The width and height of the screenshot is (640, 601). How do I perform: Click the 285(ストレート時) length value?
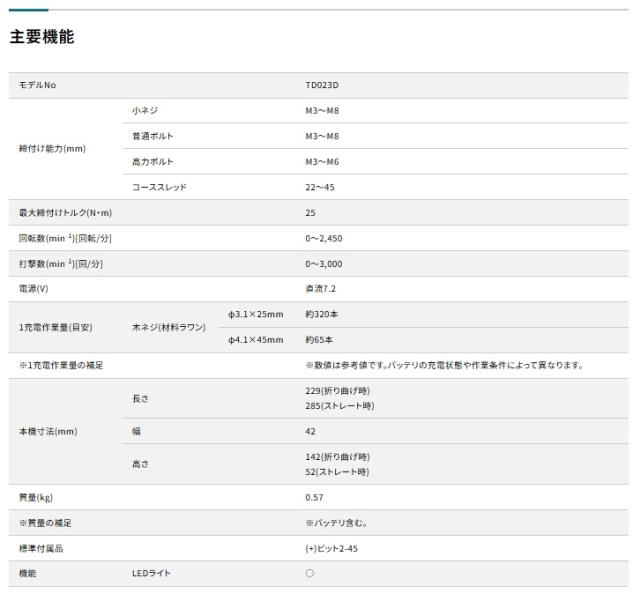tap(340, 406)
